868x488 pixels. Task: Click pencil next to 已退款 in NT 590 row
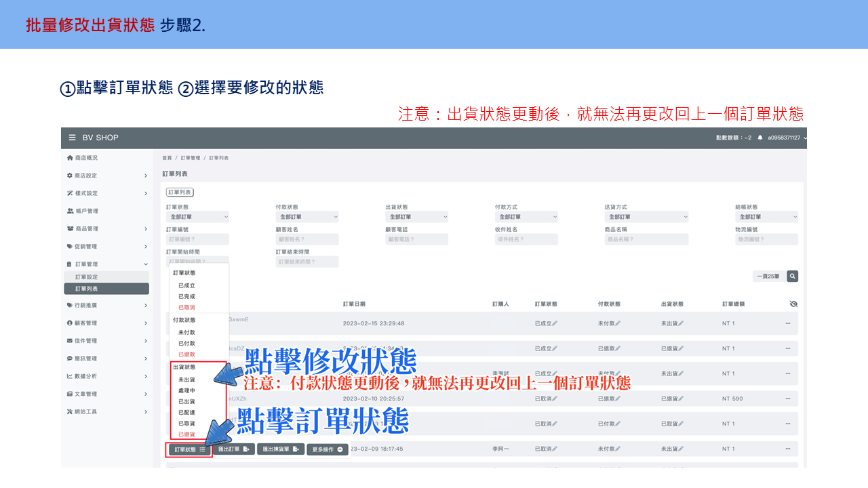click(618, 399)
